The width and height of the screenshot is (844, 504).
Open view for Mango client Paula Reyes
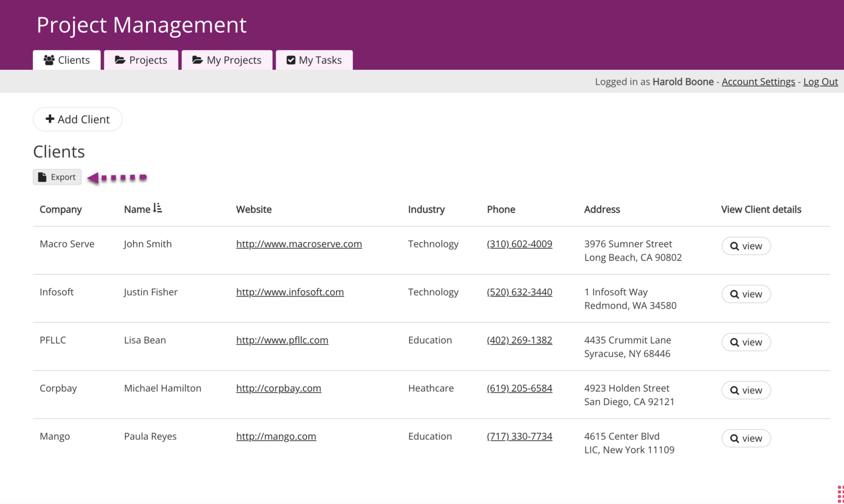(746, 438)
